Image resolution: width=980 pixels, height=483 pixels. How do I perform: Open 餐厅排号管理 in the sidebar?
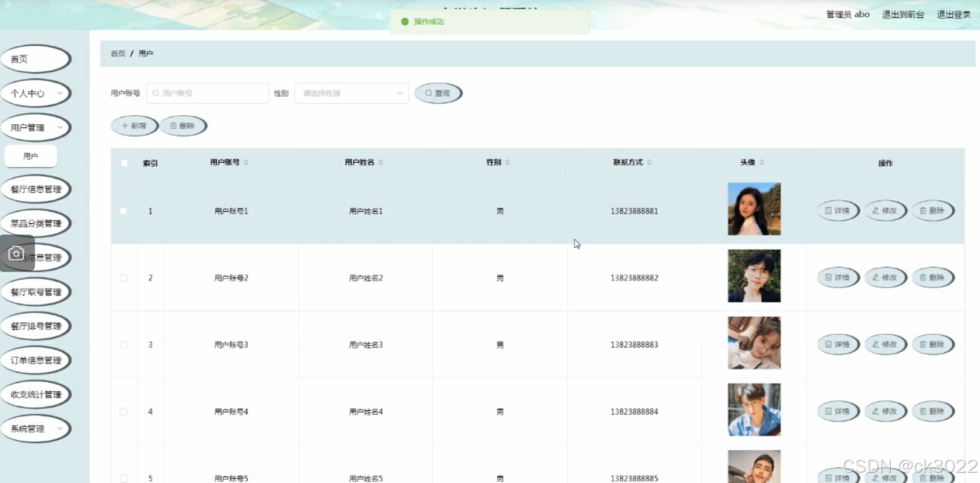[x=36, y=326]
